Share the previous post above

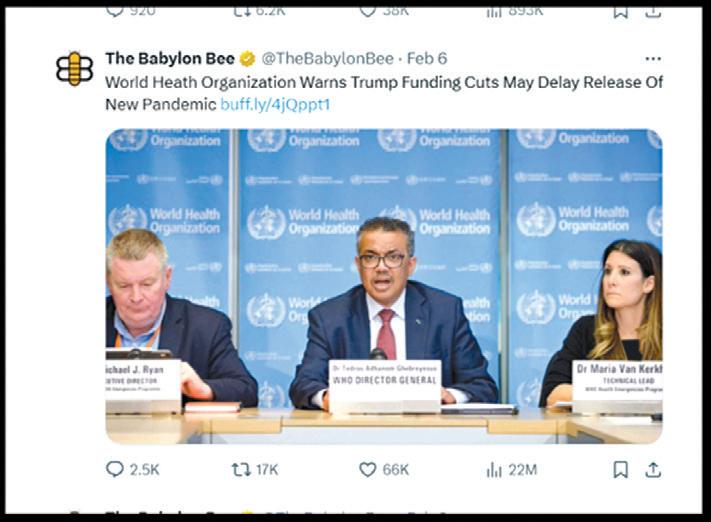[x=653, y=12]
